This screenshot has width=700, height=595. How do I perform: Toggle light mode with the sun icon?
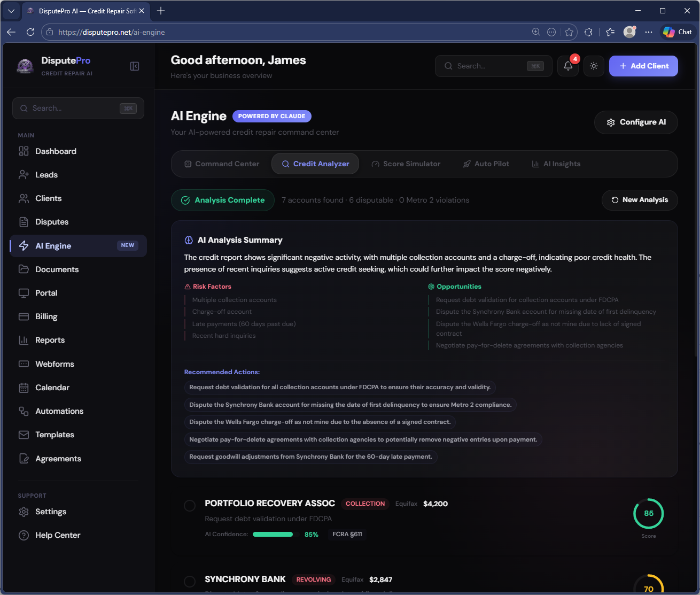[x=594, y=66]
